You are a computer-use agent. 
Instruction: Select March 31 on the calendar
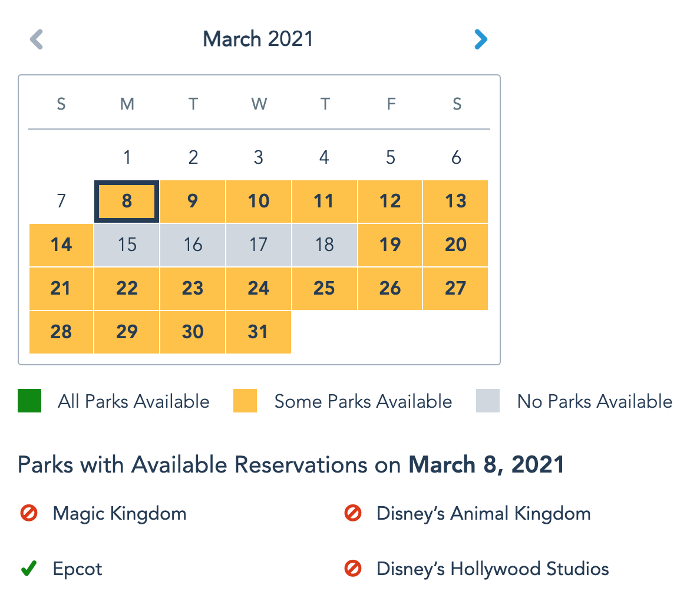point(258,332)
